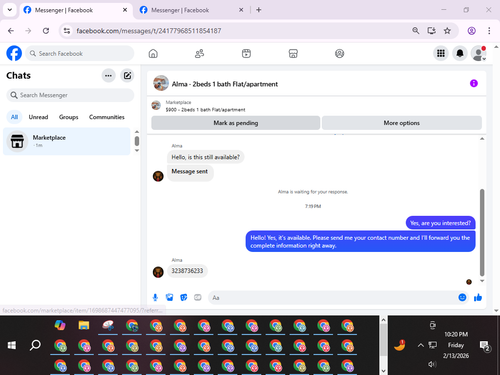
Task: Open Chrome three-dot menu
Action: 489,31
